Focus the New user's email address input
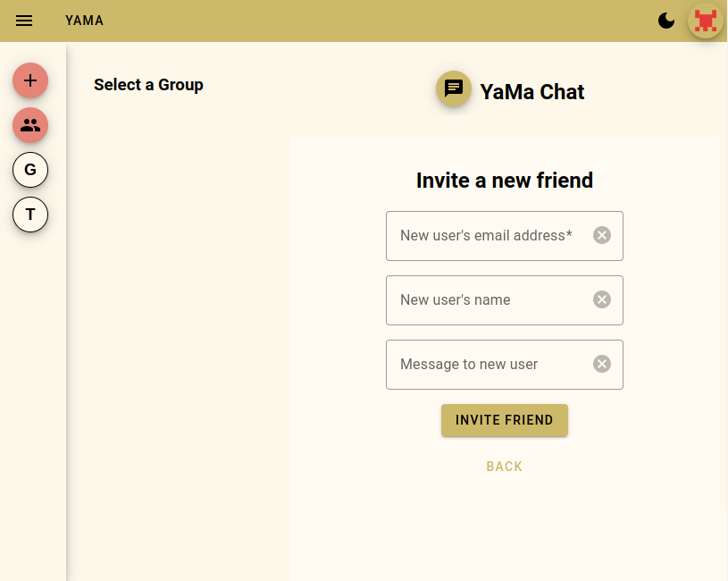 point(487,236)
